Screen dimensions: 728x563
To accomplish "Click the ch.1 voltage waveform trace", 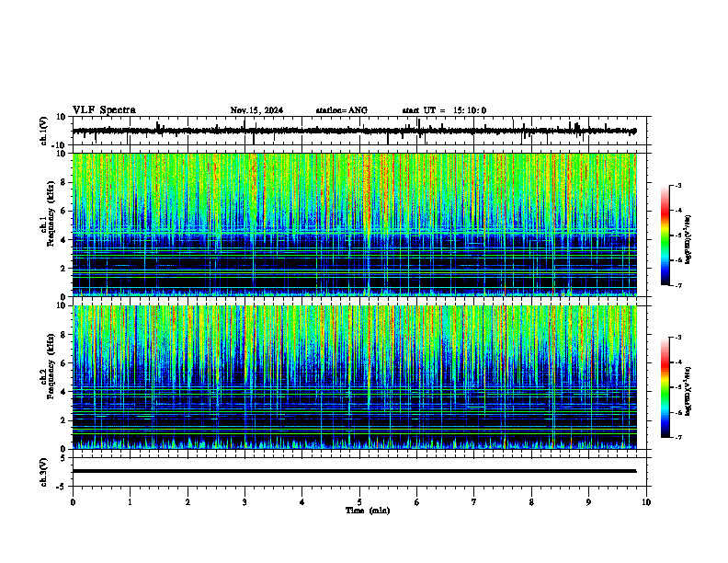I will (354, 131).
